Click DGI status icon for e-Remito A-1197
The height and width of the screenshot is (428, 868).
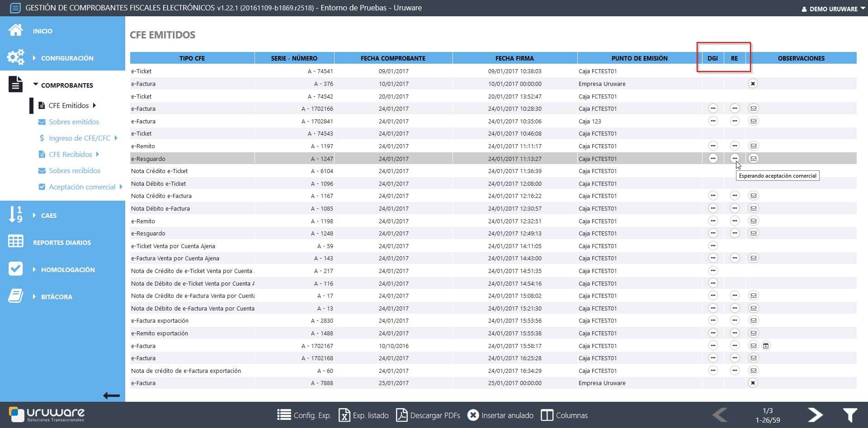(x=713, y=146)
